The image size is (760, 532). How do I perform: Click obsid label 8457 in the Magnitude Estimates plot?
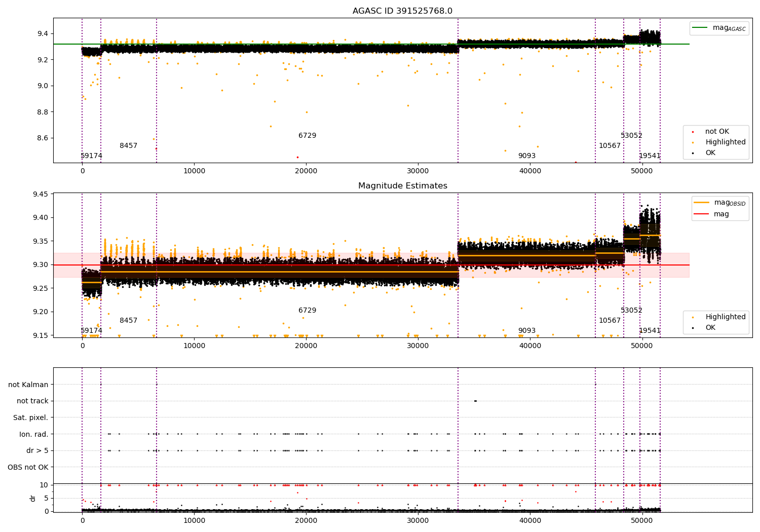(x=129, y=321)
